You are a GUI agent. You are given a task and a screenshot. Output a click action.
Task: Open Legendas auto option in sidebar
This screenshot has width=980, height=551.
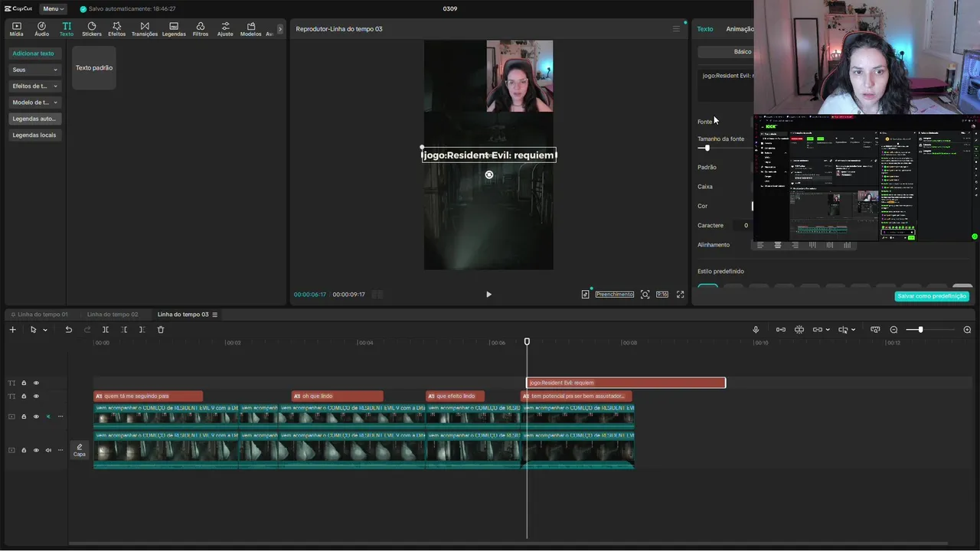[34, 119]
